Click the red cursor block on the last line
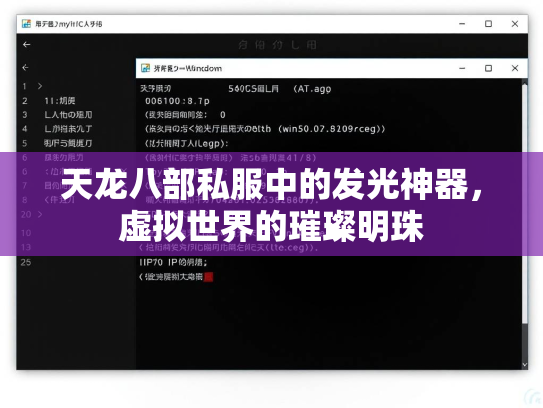The height and width of the screenshot is (408, 543). click(x=208, y=277)
